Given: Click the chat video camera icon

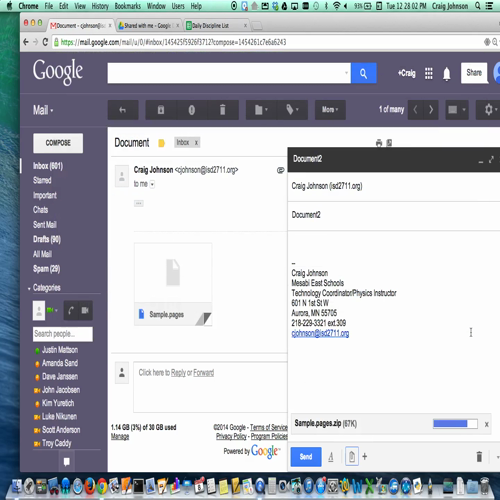Looking at the screenshot, I should (85, 311).
